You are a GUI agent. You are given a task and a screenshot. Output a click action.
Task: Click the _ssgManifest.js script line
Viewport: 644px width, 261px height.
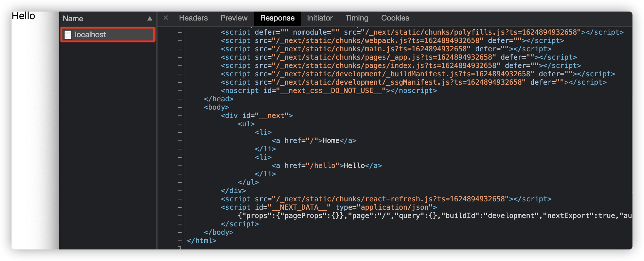tap(414, 82)
